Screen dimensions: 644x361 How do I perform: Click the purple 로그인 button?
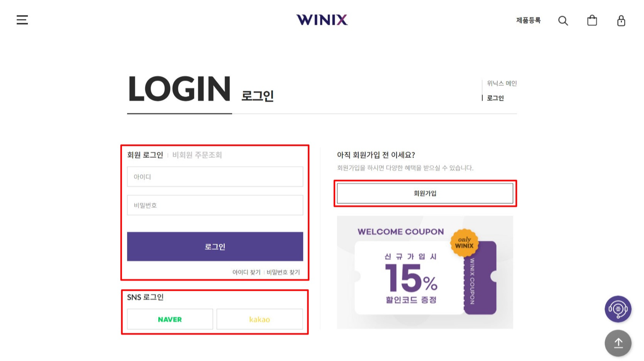(x=215, y=246)
